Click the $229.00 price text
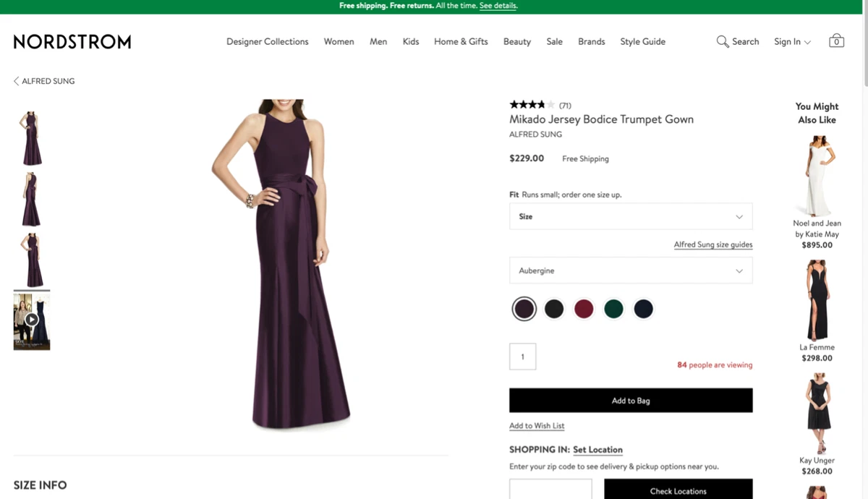868x499 pixels. click(527, 158)
